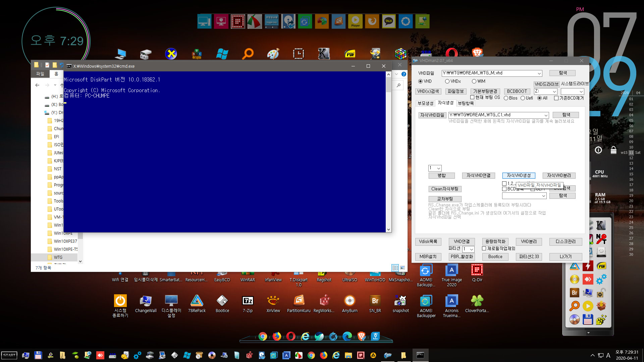Open Opera in the bottom dock
Image resolution: width=644 pixels, height=362 pixels.
(291, 336)
